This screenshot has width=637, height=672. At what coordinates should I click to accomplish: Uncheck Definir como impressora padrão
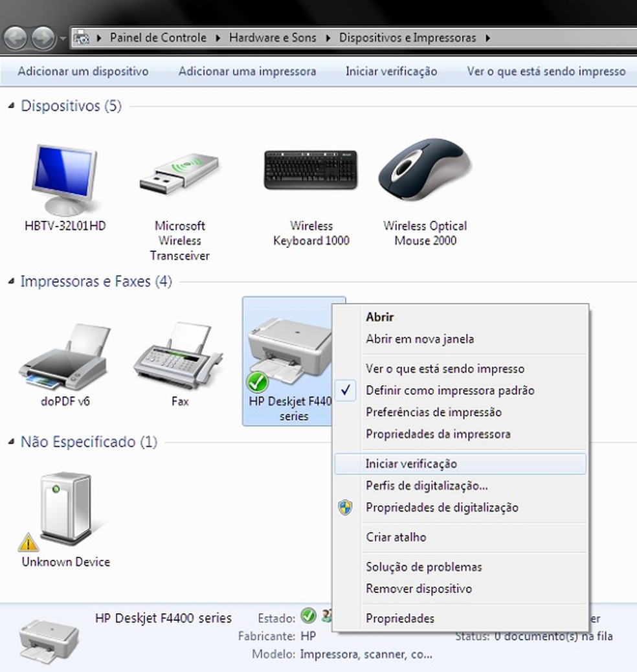(x=451, y=390)
